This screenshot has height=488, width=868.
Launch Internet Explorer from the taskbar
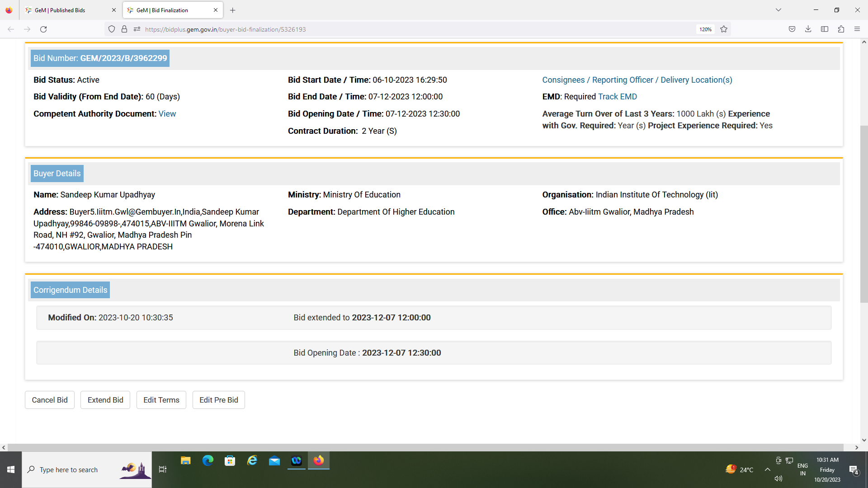point(252,460)
